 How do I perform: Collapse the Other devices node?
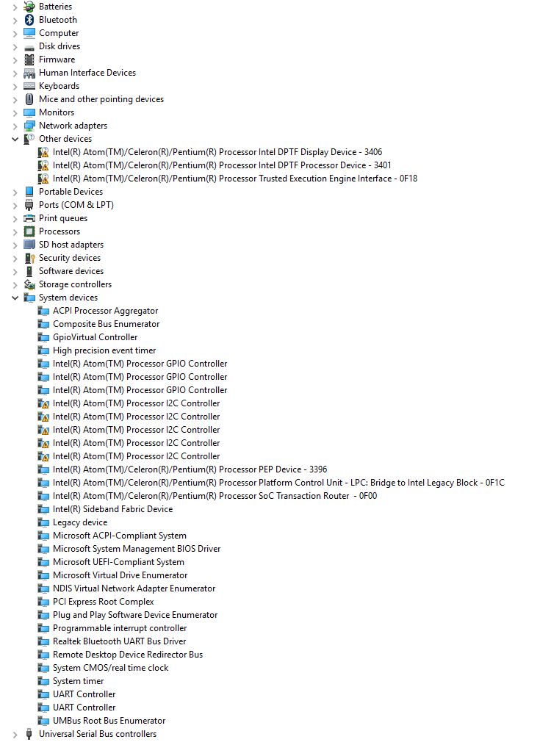[x=15, y=140]
